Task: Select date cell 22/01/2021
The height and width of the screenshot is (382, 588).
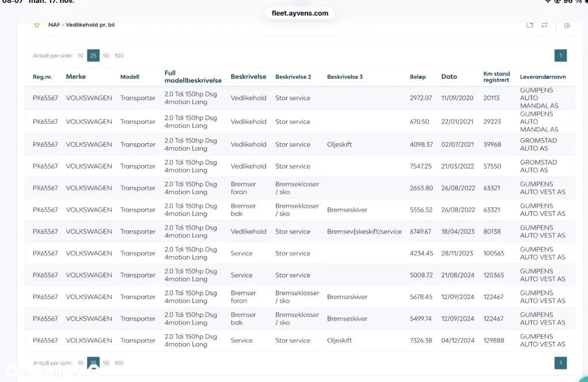Action: [x=457, y=122]
